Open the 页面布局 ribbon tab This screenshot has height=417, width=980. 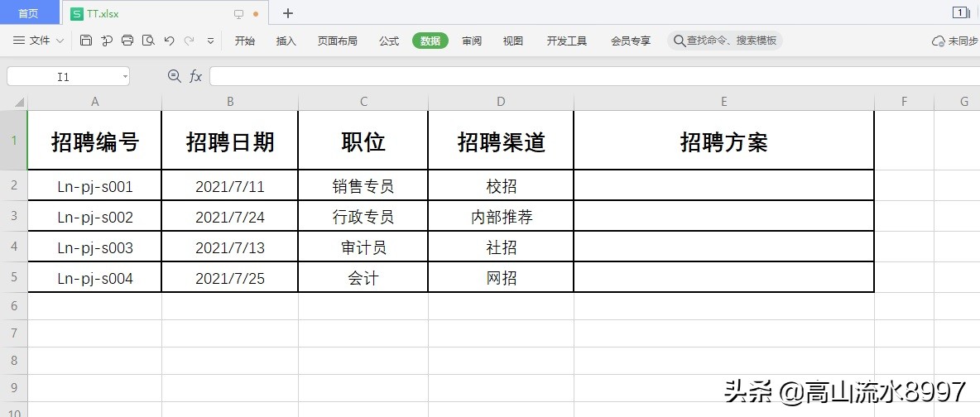338,41
